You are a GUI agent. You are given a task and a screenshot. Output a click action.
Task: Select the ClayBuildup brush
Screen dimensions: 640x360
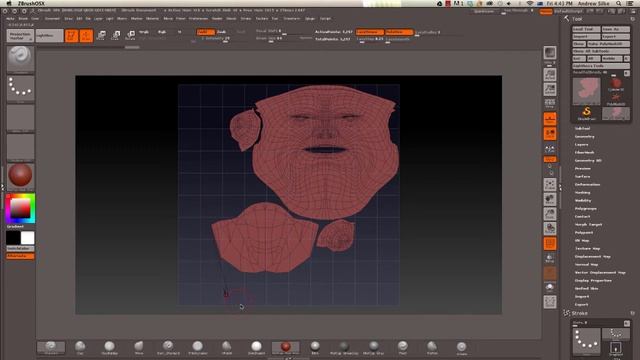pos(109,348)
